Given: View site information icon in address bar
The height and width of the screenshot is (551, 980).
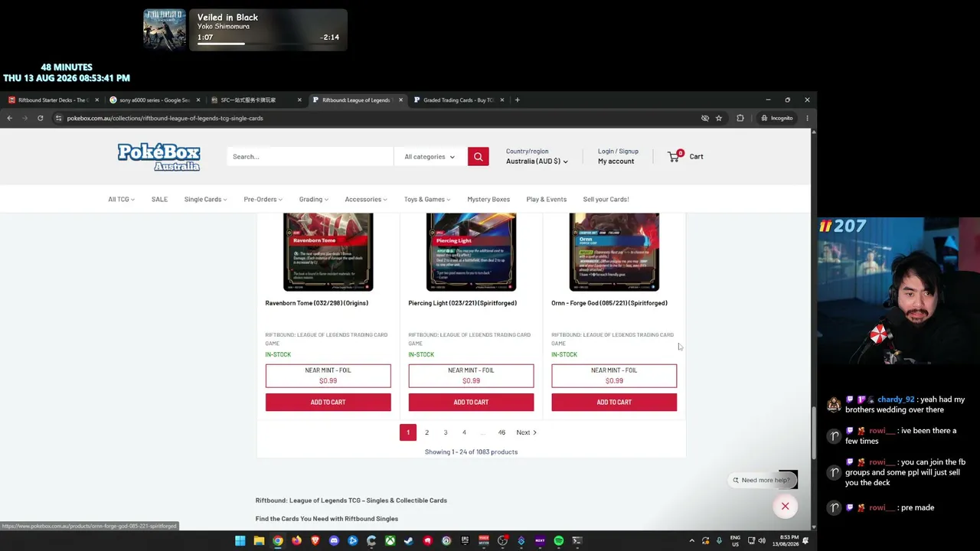Looking at the screenshot, I should [x=58, y=118].
